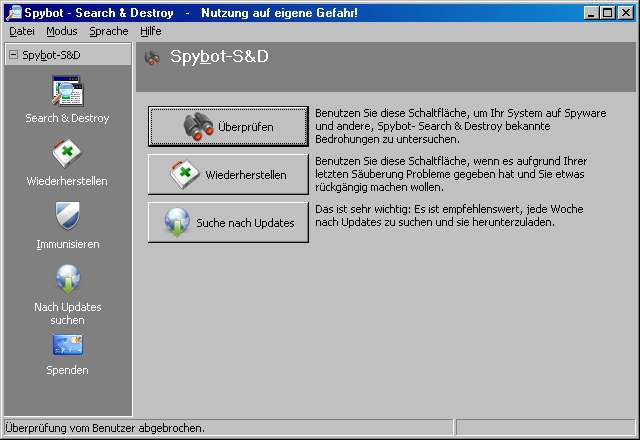Screen dimensions: 640x440
Task: Click the Suche nach Updates button
Action: pos(228,222)
